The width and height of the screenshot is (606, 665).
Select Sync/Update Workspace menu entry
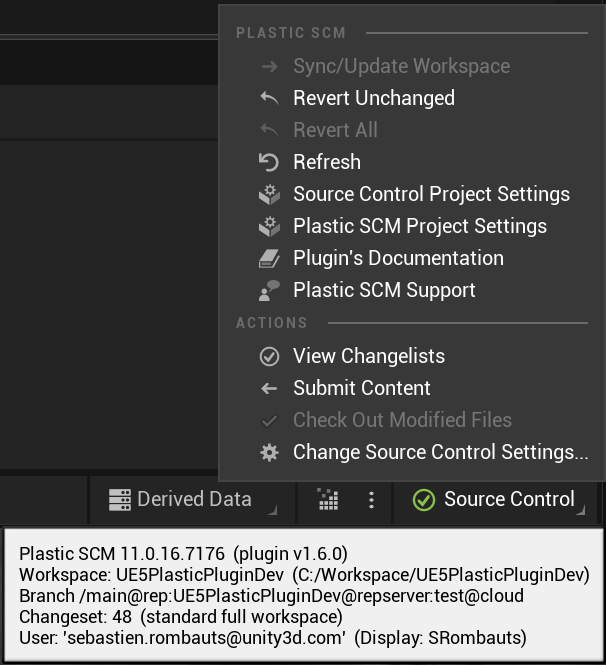coord(401,66)
